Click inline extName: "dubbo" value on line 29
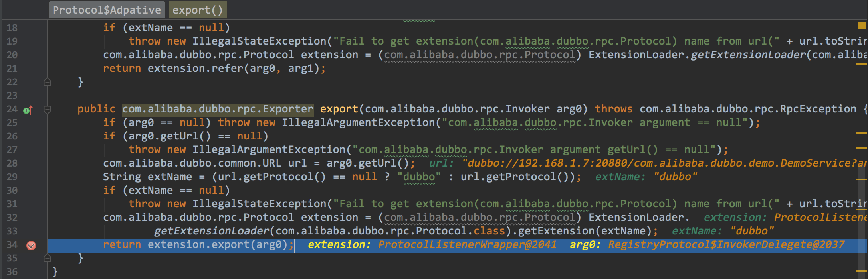 (x=646, y=177)
